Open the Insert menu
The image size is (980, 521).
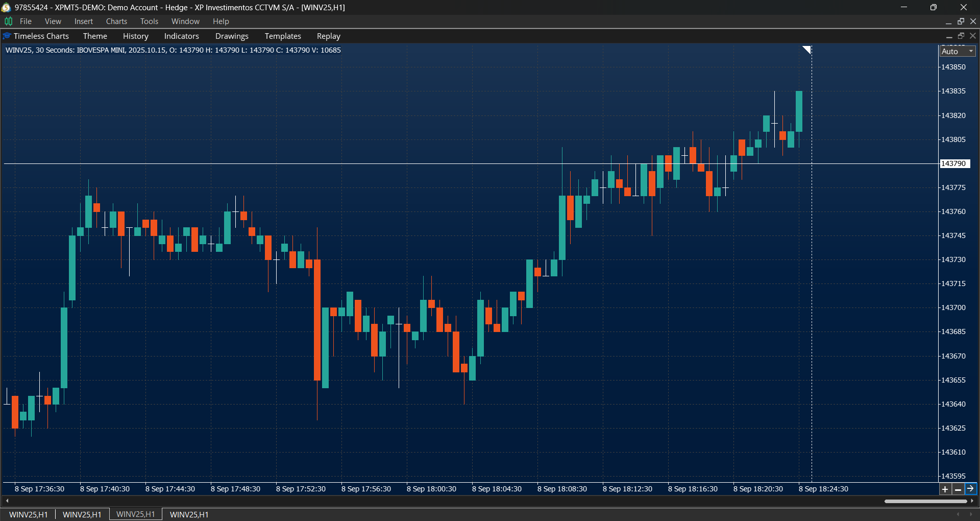[x=83, y=21]
